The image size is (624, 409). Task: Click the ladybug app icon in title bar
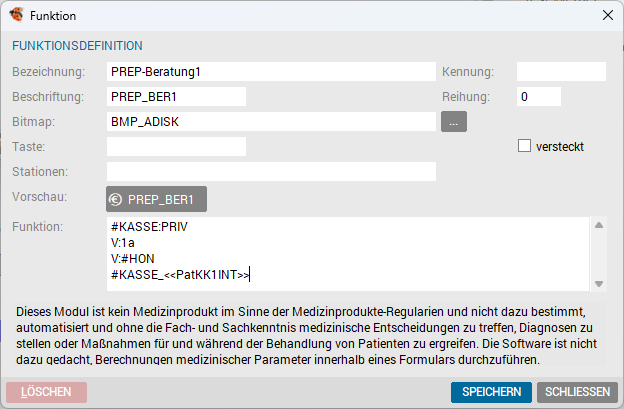[16, 15]
